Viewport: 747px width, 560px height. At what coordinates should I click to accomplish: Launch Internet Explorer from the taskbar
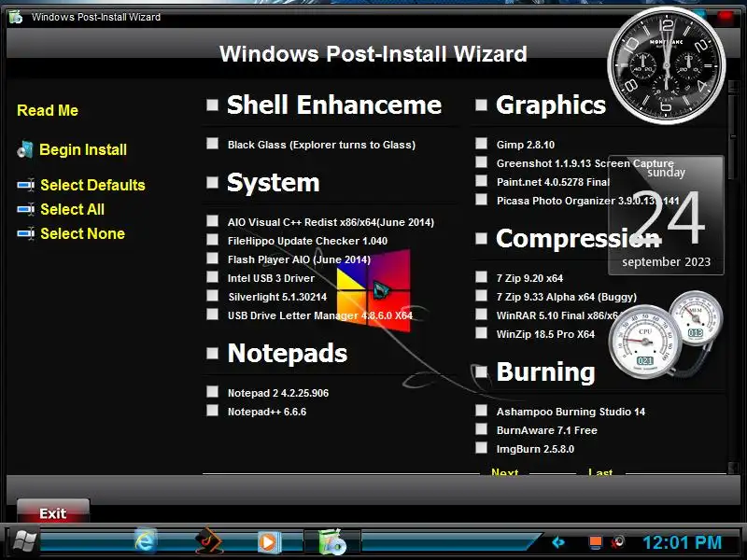145,542
